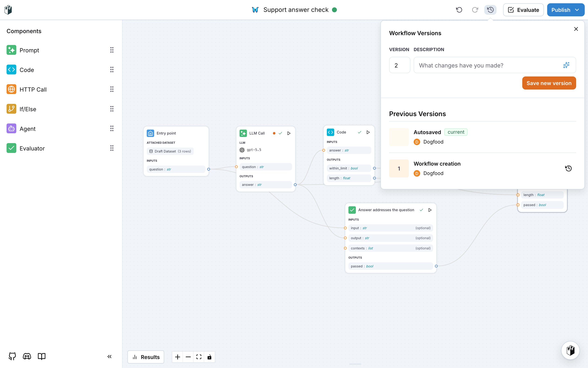This screenshot has width=588, height=368.
Task: Generate description with AI sparkle icon
Action: tap(566, 65)
